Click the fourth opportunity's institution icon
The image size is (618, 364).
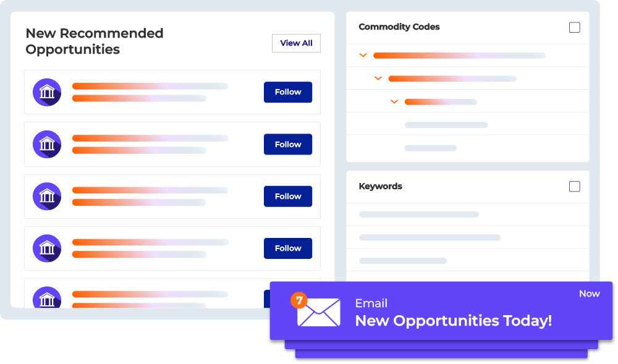pos(47,248)
